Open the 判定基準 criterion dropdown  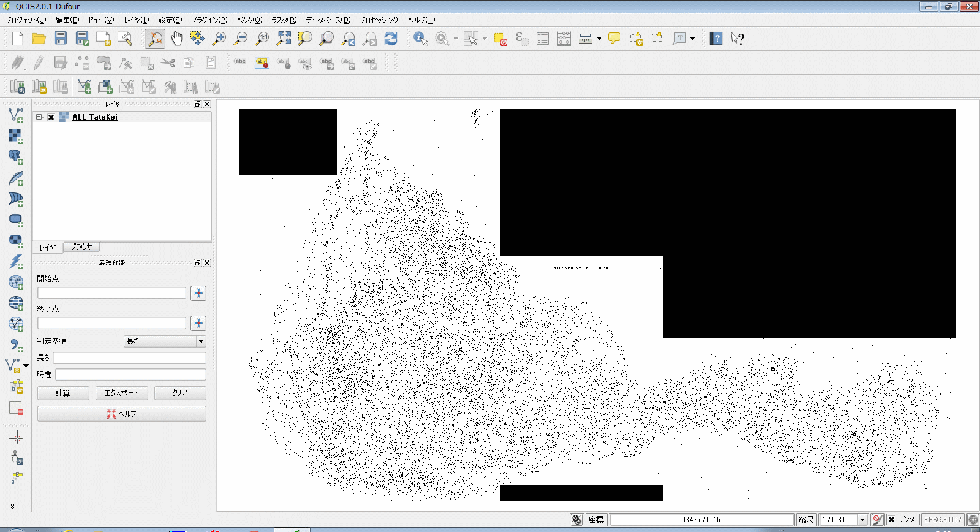pyautogui.click(x=164, y=341)
